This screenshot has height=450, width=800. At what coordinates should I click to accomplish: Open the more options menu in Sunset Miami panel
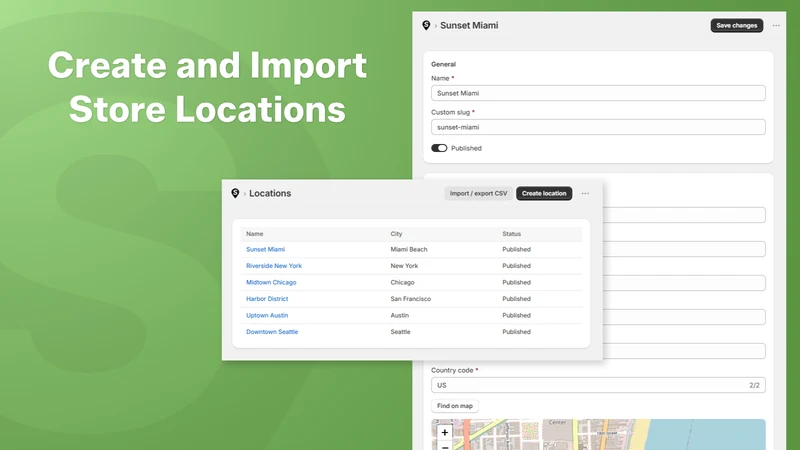tap(776, 26)
